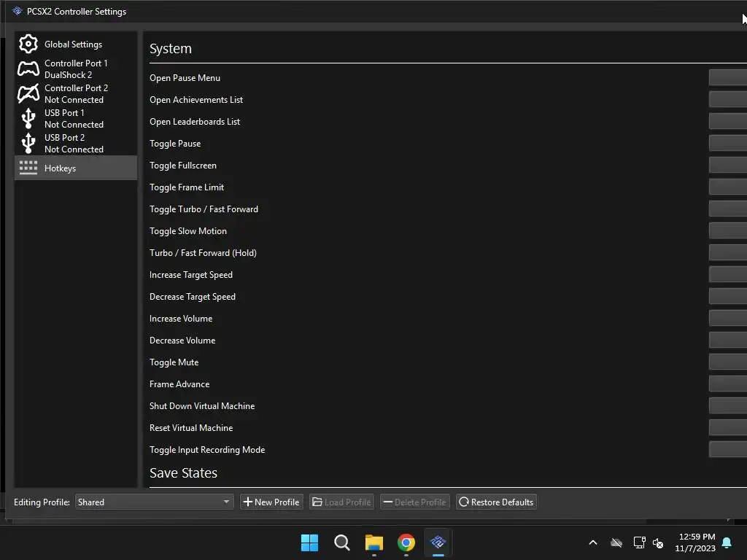Click the PCSX2 taskbar icon
The width and height of the screenshot is (747, 560).
point(438,542)
